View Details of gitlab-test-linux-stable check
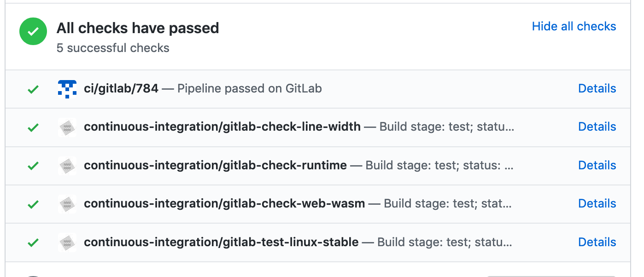The width and height of the screenshot is (644, 277). [597, 242]
